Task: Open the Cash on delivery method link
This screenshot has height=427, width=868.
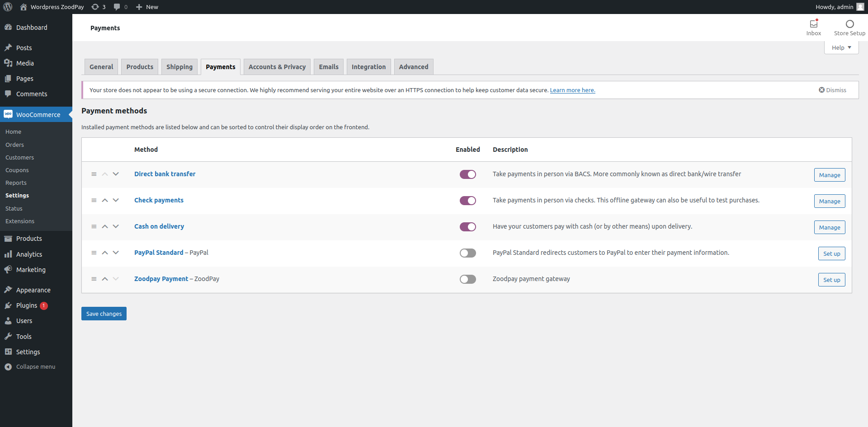Action: point(159,226)
